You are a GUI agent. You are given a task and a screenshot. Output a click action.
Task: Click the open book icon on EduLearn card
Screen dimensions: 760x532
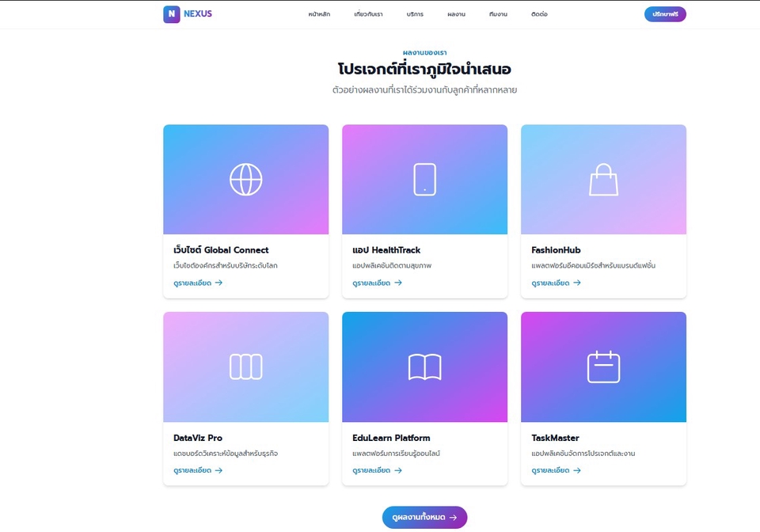[424, 367]
